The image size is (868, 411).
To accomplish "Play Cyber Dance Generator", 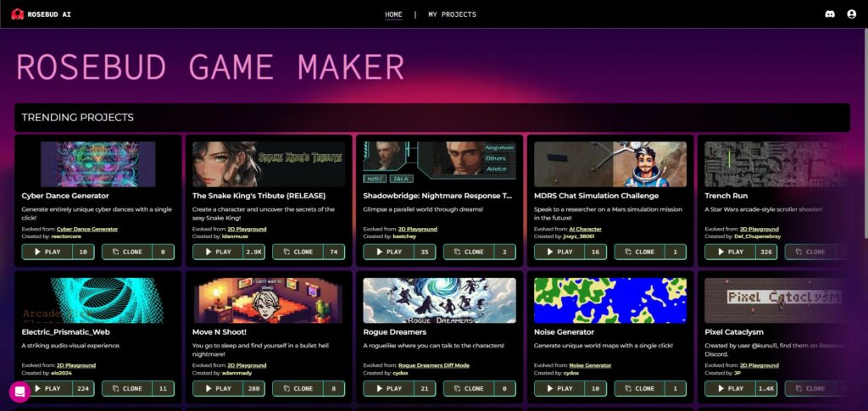I will click(x=47, y=252).
